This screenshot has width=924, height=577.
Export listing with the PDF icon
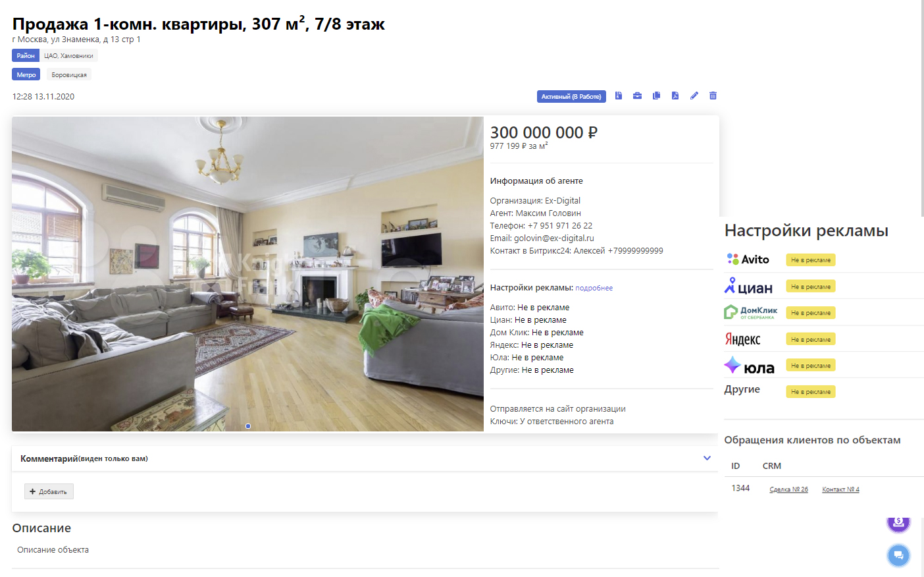[x=675, y=96]
